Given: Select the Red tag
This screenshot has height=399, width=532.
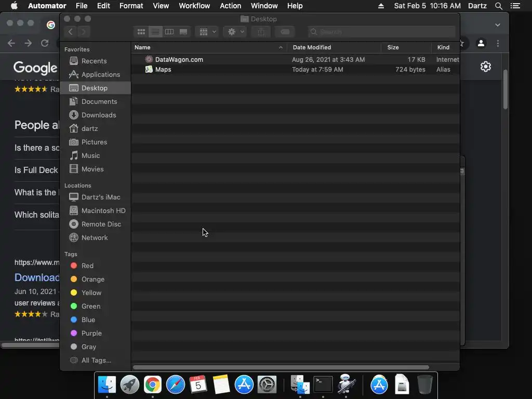Looking at the screenshot, I should (x=95, y=265).
